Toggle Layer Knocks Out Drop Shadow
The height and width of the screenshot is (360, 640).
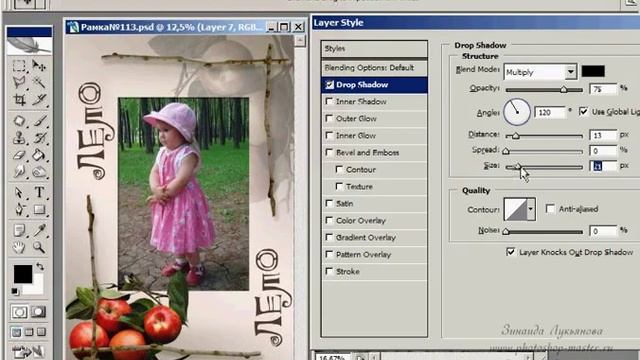510,252
